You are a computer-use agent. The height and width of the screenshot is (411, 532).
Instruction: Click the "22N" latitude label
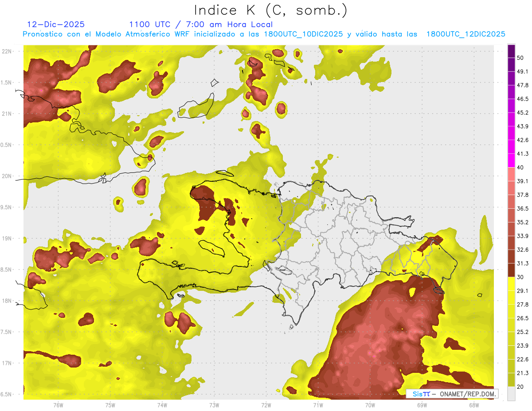7,51
